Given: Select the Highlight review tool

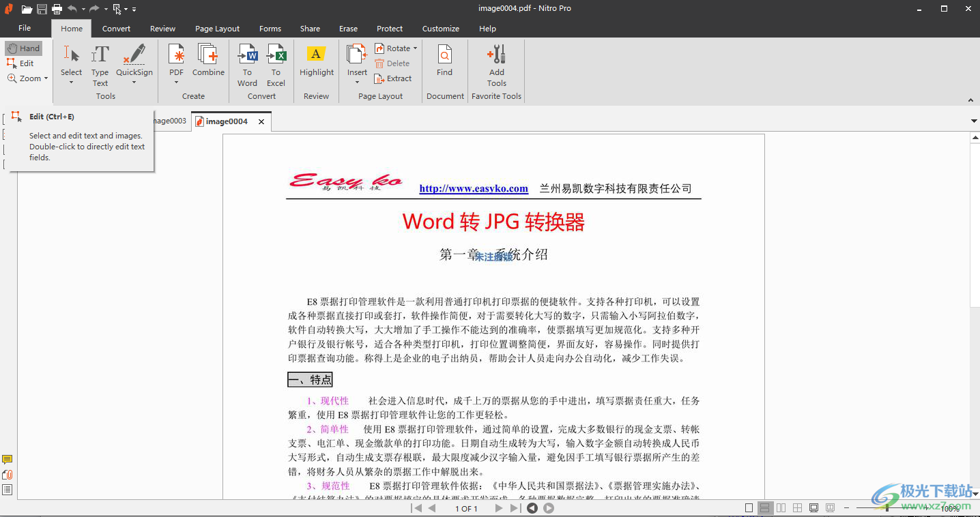Looking at the screenshot, I should click(x=317, y=60).
